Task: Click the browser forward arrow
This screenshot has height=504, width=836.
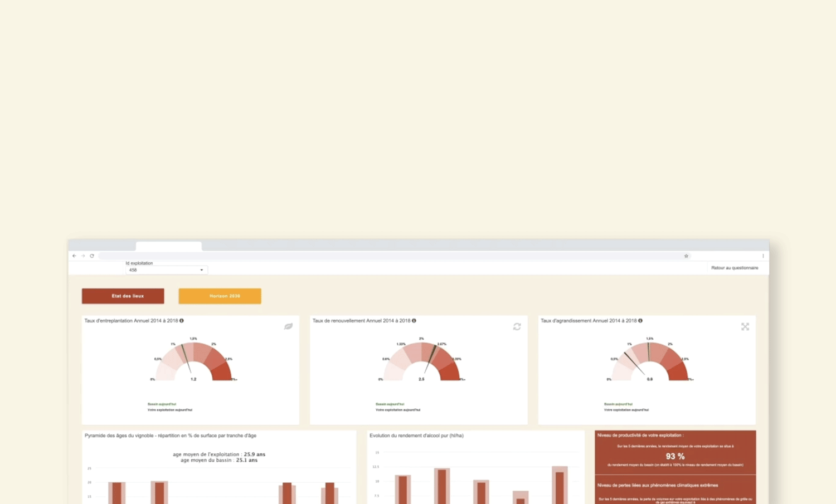Action: [x=83, y=256]
